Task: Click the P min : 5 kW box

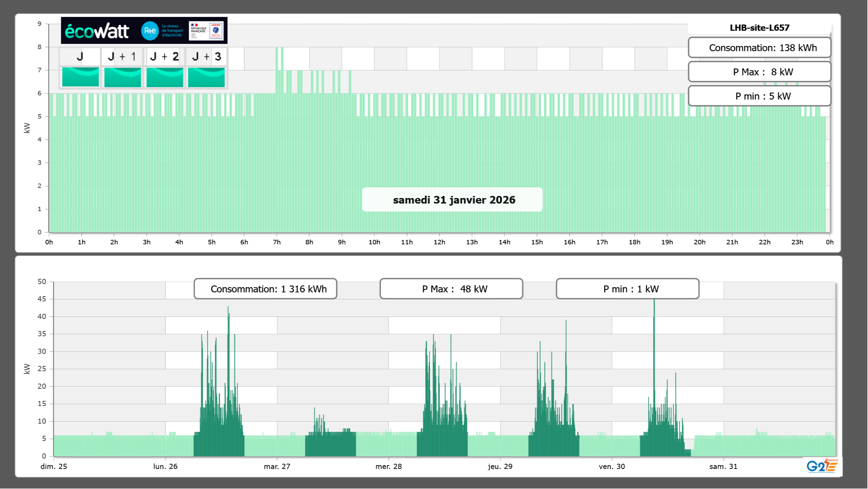Action: click(x=759, y=96)
